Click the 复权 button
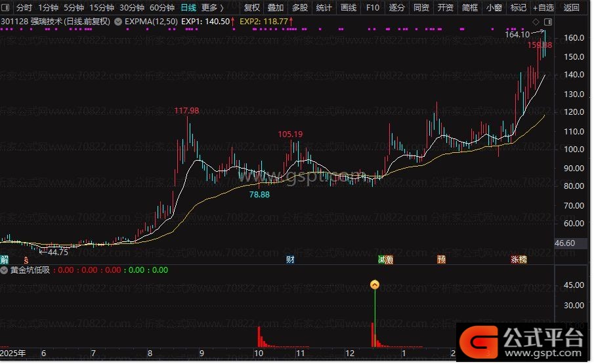The image size is (594, 364). (251, 8)
